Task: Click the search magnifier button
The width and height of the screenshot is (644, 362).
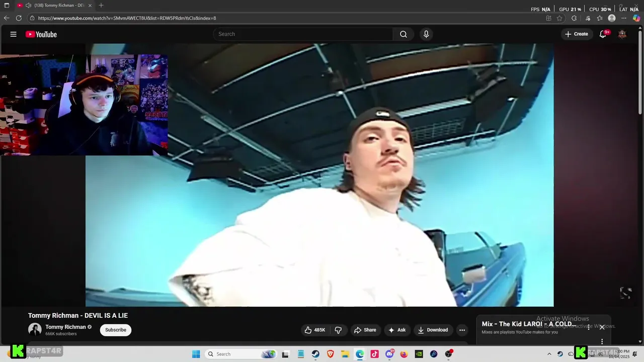Action: pyautogui.click(x=404, y=34)
